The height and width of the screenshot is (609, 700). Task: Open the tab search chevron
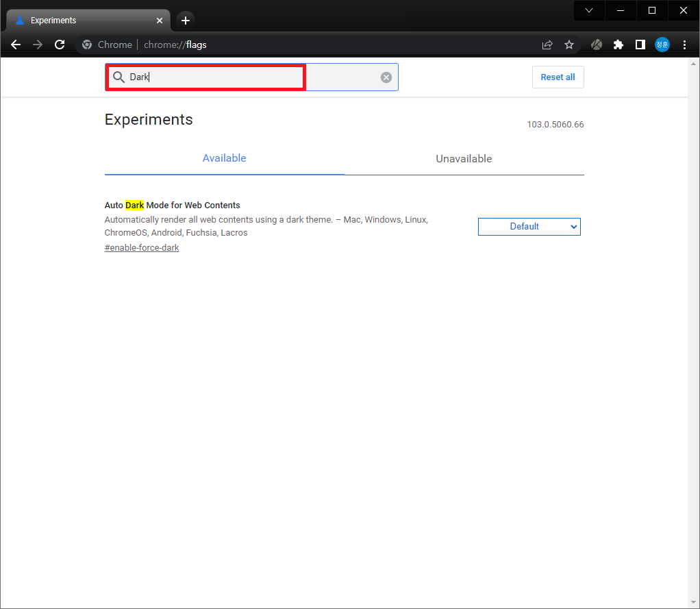tap(589, 10)
